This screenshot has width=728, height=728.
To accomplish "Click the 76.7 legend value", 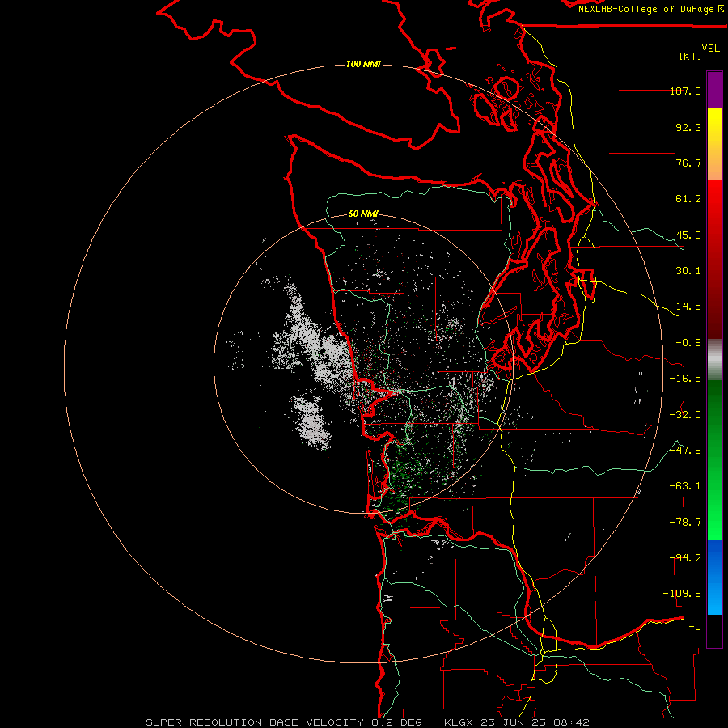I will [688, 163].
